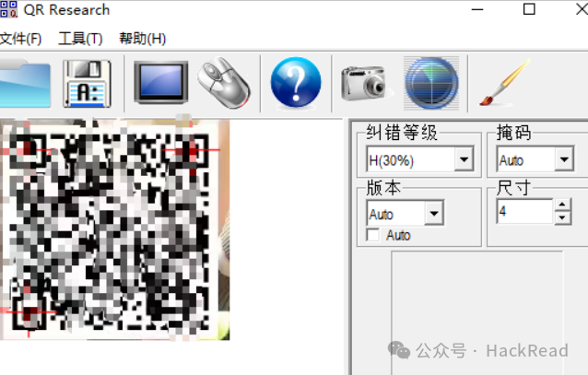Click the camera capture icon
The height and width of the screenshot is (375, 588).
point(364,83)
